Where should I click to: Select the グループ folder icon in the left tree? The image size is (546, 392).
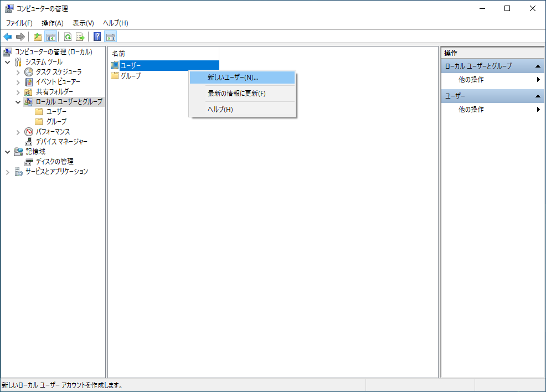[x=39, y=121]
